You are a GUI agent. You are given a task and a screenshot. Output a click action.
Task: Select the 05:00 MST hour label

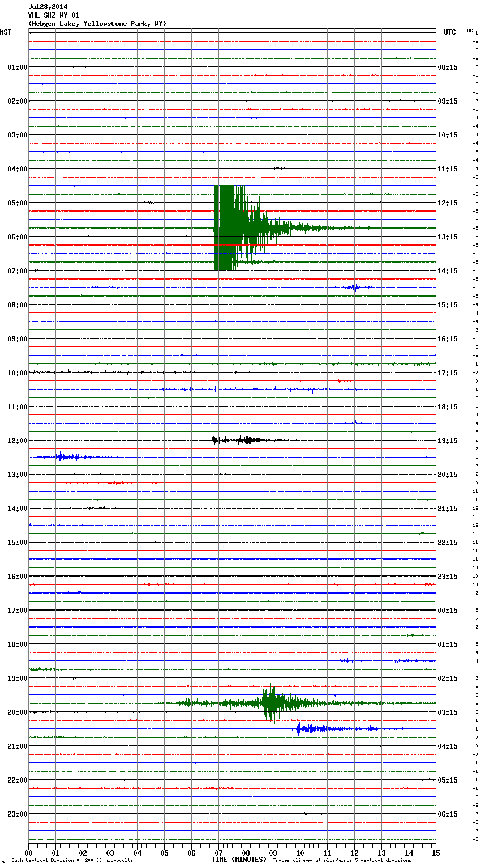click(x=18, y=203)
